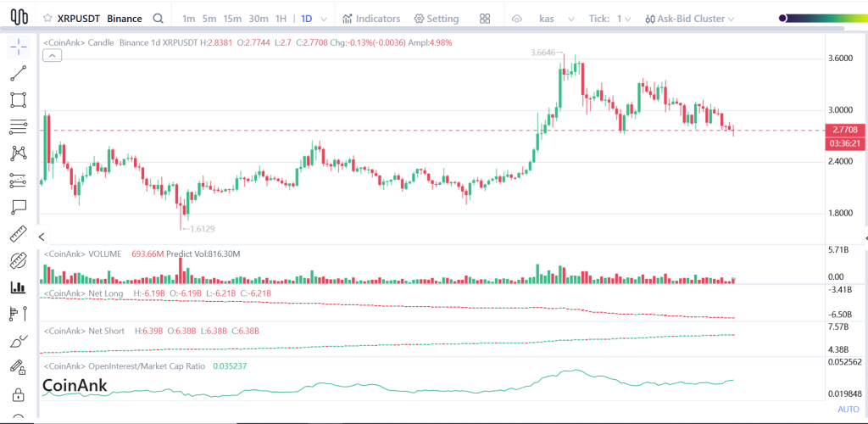Switch to the 1H timeframe
This screenshot has height=424, width=868.
[281, 19]
